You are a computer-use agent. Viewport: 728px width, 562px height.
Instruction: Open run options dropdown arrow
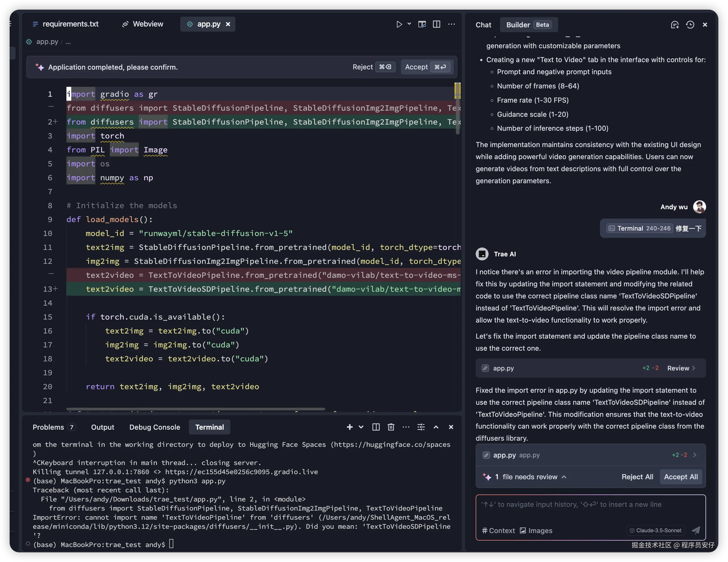coord(409,24)
